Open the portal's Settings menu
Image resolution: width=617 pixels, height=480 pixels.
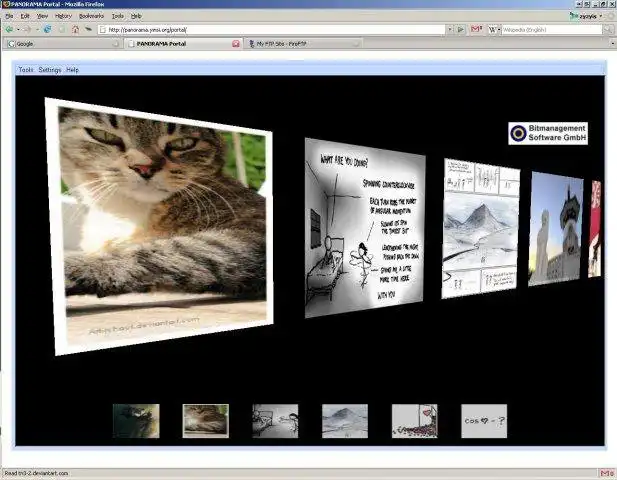click(x=50, y=70)
